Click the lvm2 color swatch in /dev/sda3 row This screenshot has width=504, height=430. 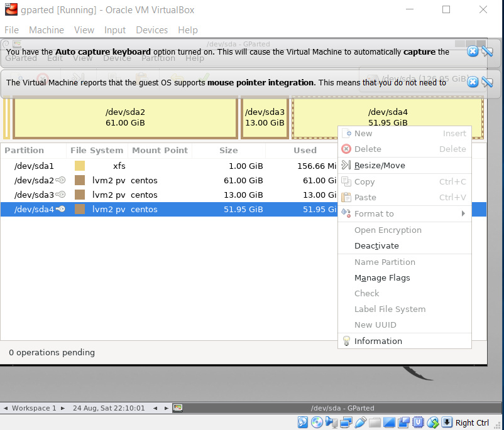pos(80,195)
